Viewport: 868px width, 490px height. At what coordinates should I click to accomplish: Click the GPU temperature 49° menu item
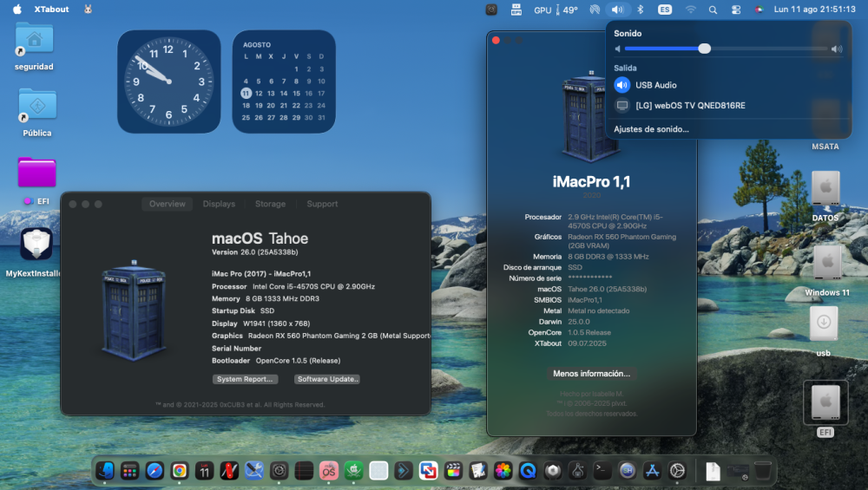tap(556, 10)
